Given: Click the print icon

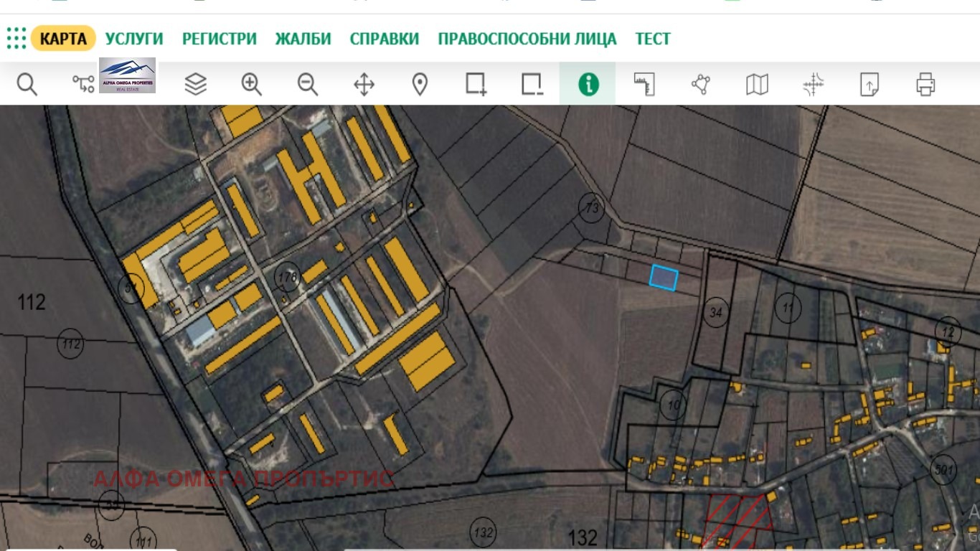Looking at the screenshot, I should click(925, 85).
